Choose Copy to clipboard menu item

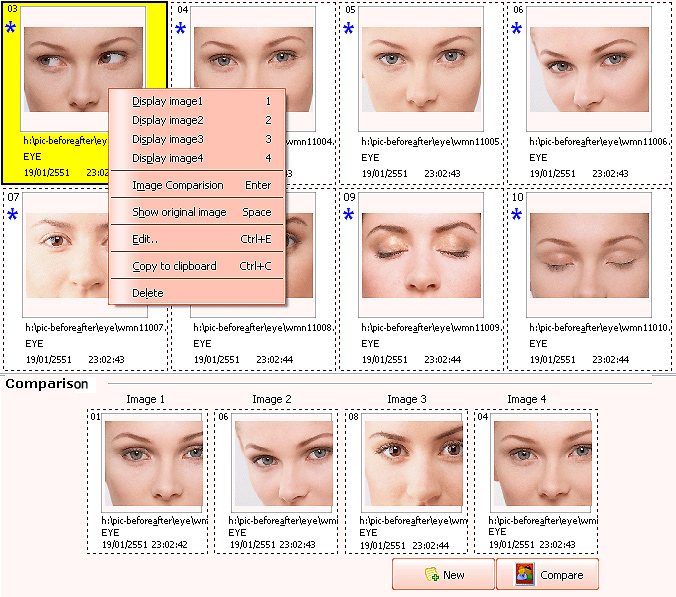(197, 266)
